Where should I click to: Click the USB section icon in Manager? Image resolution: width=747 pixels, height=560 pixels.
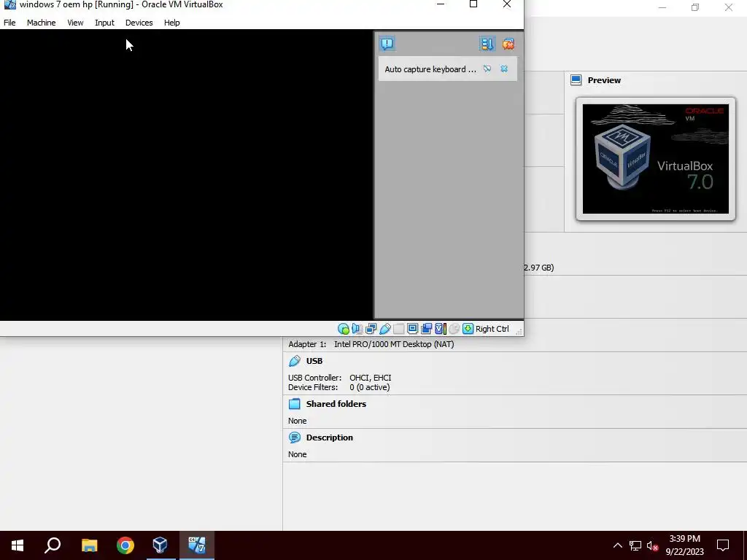pyautogui.click(x=295, y=361)
